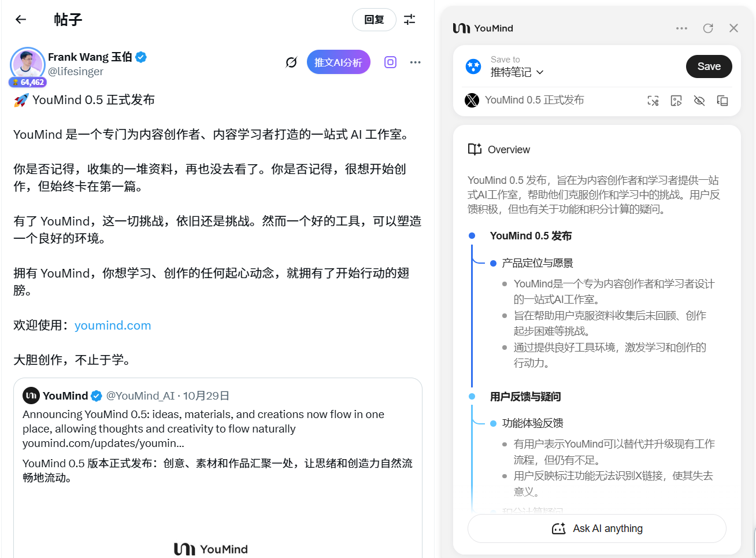Select the 产品定位与愿景 outline item
Image resolution: width=756 pixels, height=558 pixels.
click(538, 263)
